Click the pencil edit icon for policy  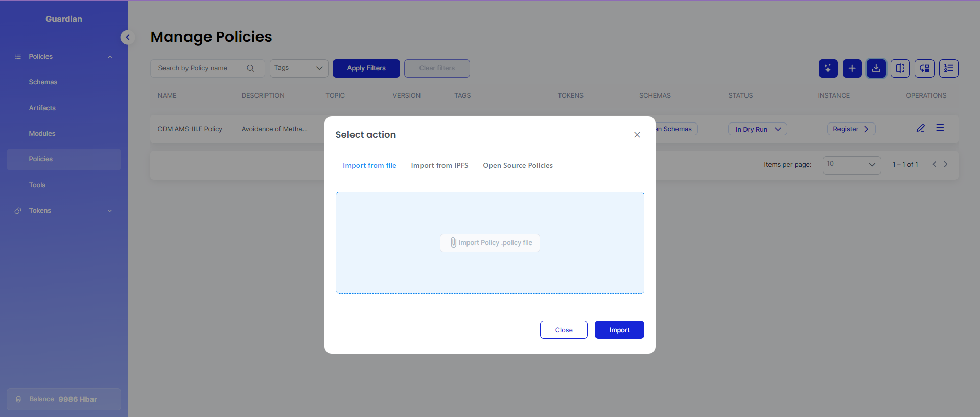pos(920,128)
